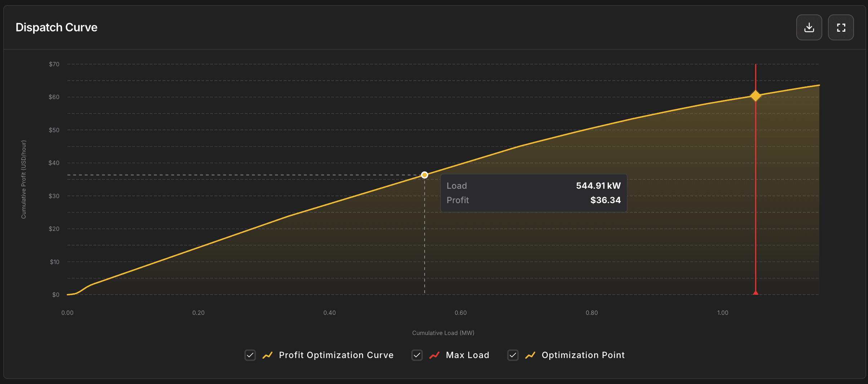Viewport: 868px width, 384px height.
Task: Select the yellow diamond optimization marker
Action: (755, 96)
